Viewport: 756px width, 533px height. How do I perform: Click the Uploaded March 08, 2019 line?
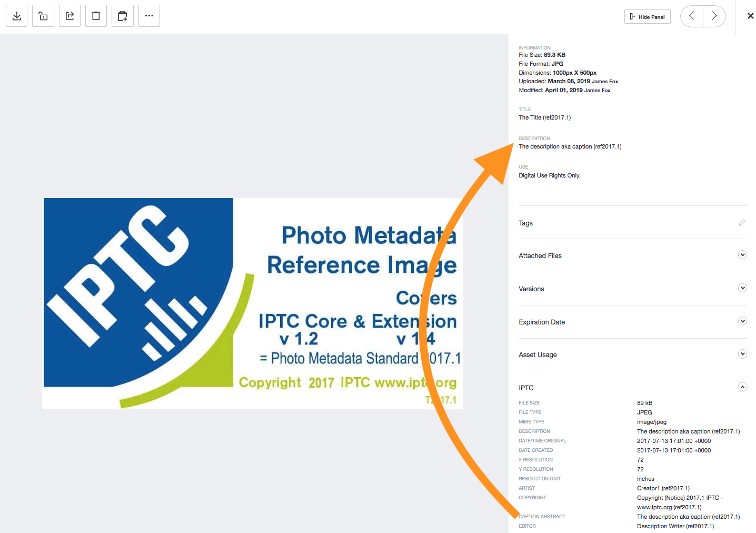[569, 81]
